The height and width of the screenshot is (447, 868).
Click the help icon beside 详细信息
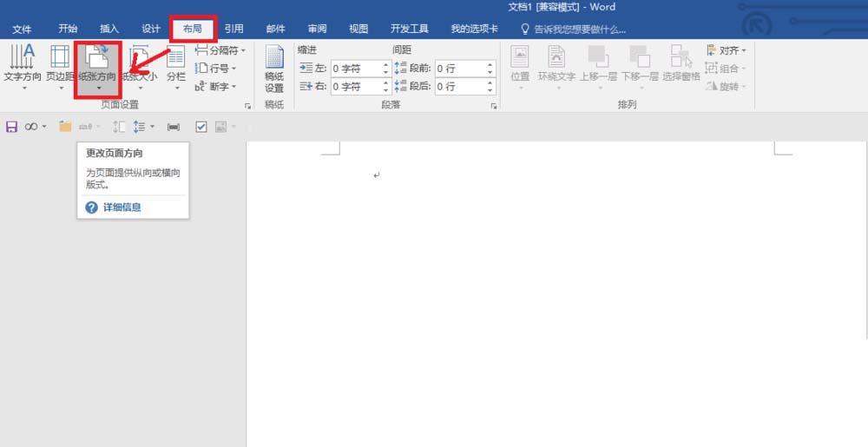91,207
